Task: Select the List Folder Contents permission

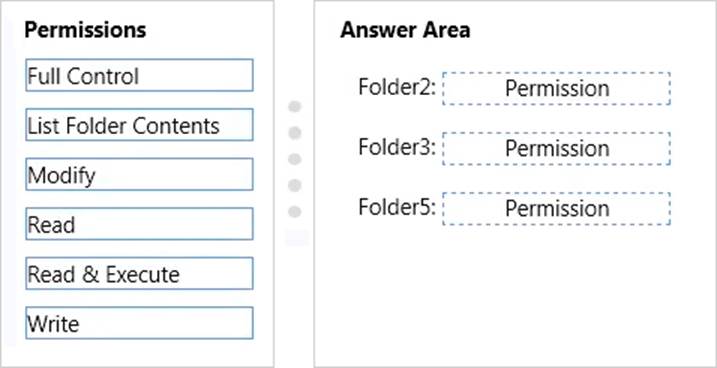Action: [139, 124]
